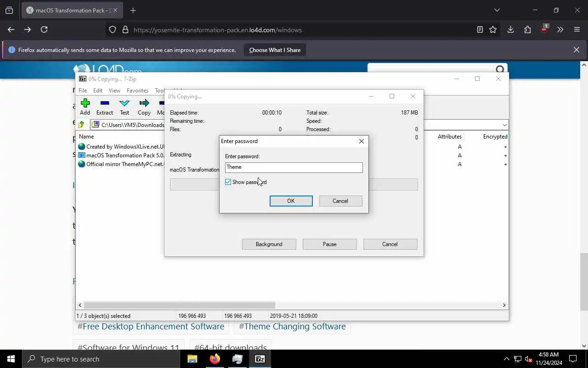Open the list all tabs dropdown
This screenshot has width=588, height=368.
[497, 10]
